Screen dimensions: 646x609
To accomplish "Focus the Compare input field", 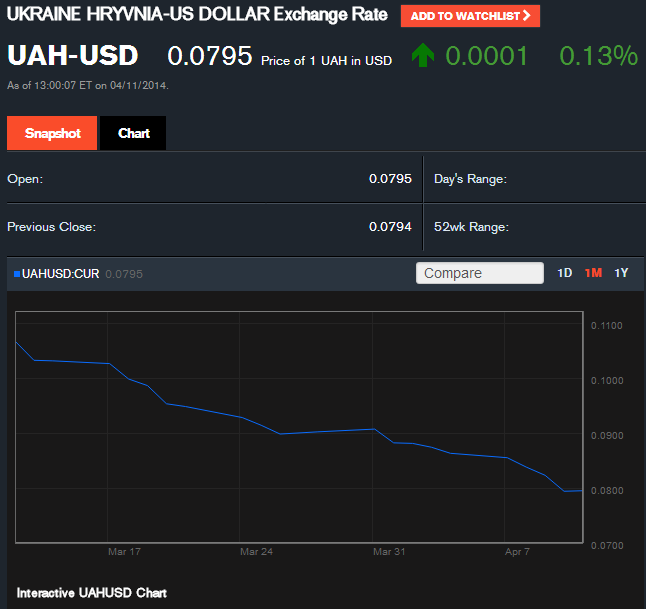I will [479, 273].
